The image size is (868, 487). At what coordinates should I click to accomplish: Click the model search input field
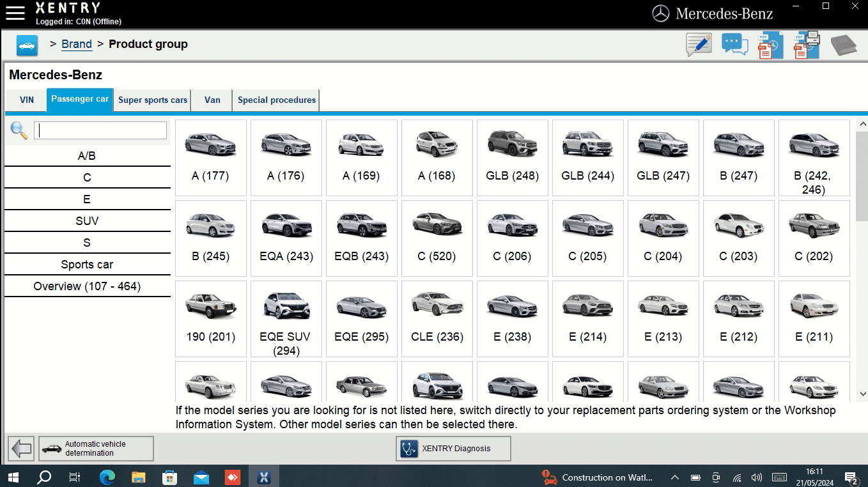(x=100, y=130)
